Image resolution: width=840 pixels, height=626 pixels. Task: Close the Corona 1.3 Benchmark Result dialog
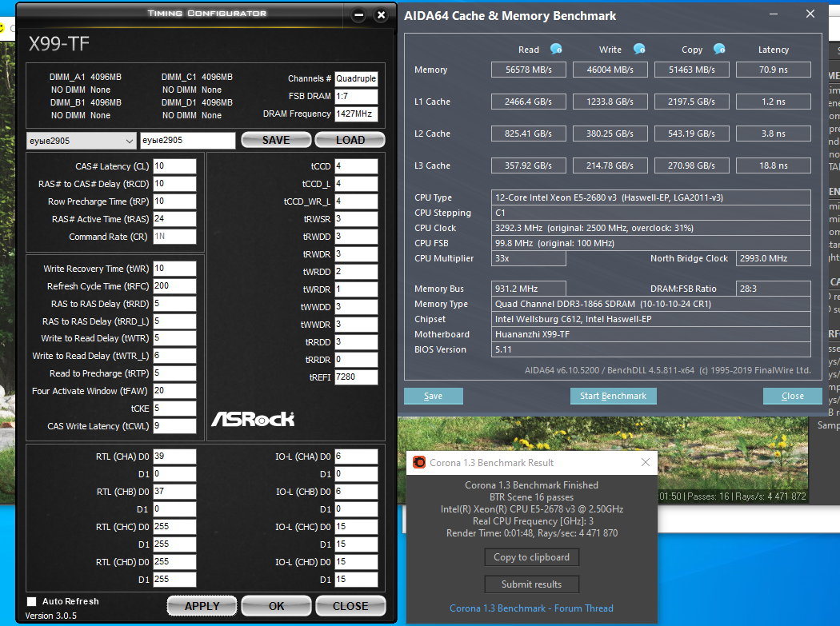646,462
